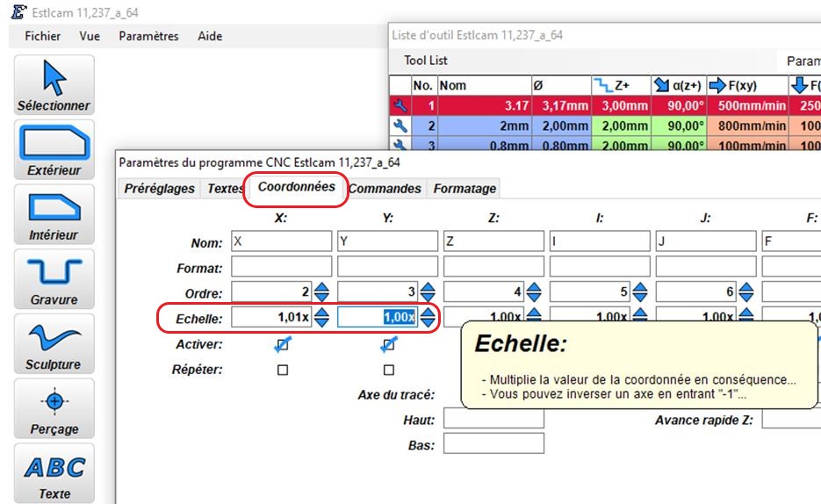Viewport: 821px width, 504px height.
Task: Activate the Sculpture carving tool
Action: (x=54, y=345)
